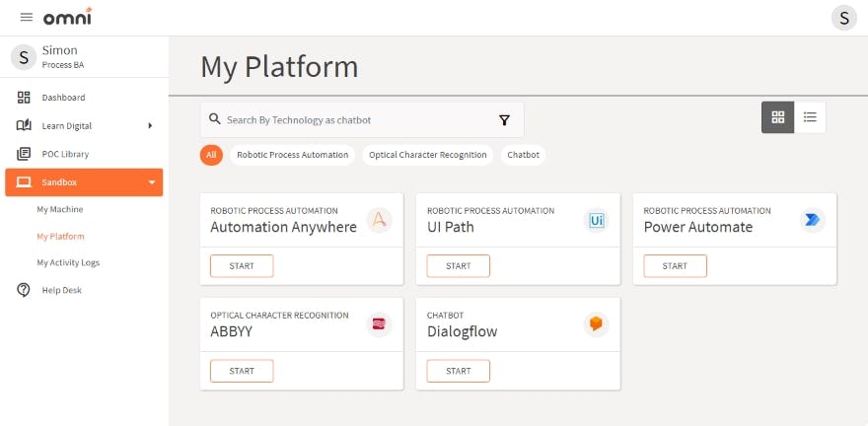The height and width of the screenshot is (426, 868).
Task: Click the filter funnel icon
Action: pyautogui.click(x=504, y=120)
